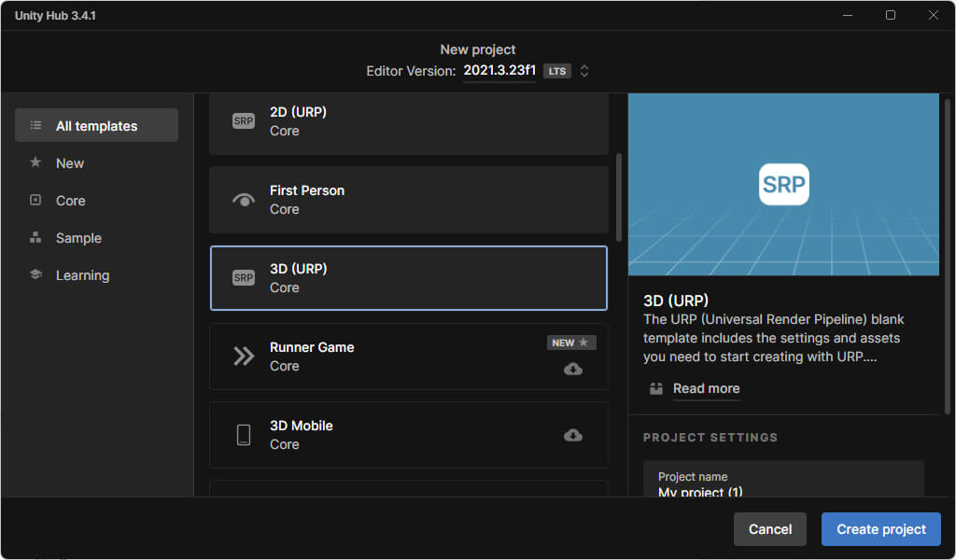This screenshot has width=956, height=560.
Task: Show the Core templates category
Action: pyautogui.click(x=96, y=201)
